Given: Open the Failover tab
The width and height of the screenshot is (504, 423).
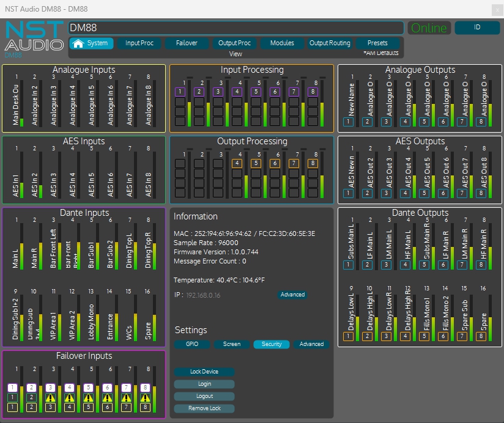Looking at the screenshot, I should click(x=187, y=43).
